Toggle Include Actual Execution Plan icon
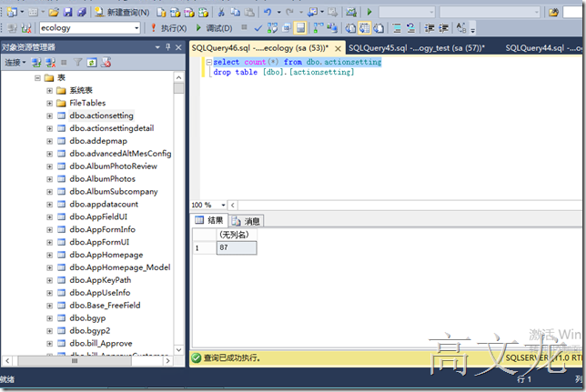 point(318,28)
